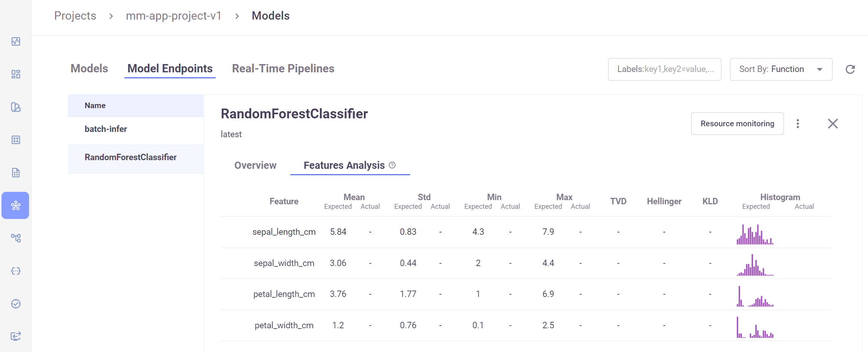This screenshot has width=868, height=352.
Task: Go to the Projects breadcrumb link
Action: coord(75,16)
